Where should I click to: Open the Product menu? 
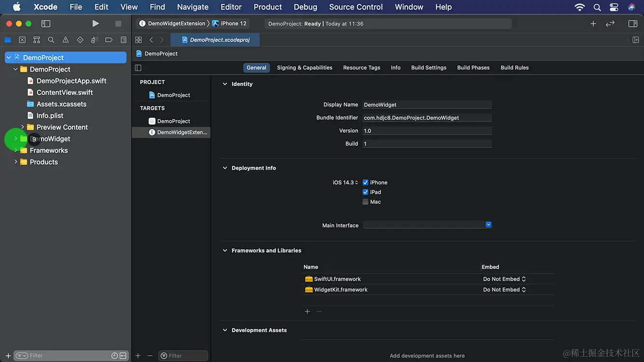click(x=267, y=7)
